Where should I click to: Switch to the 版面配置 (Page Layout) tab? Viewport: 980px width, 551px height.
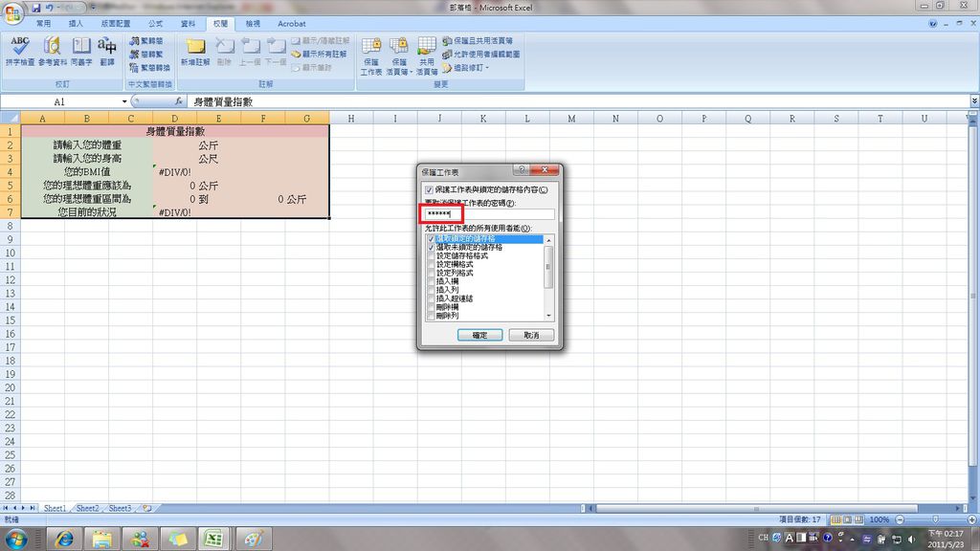click(x=116, y=24)
